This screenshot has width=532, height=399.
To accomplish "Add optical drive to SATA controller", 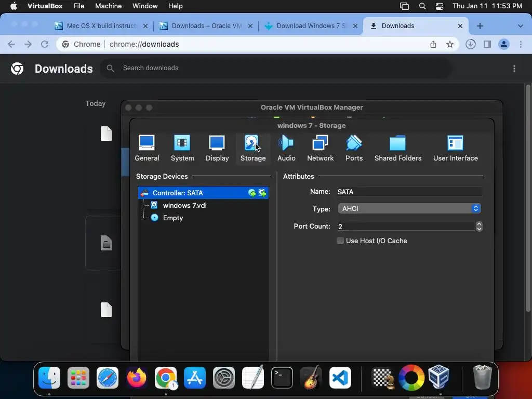I will (x=252, y=193).
